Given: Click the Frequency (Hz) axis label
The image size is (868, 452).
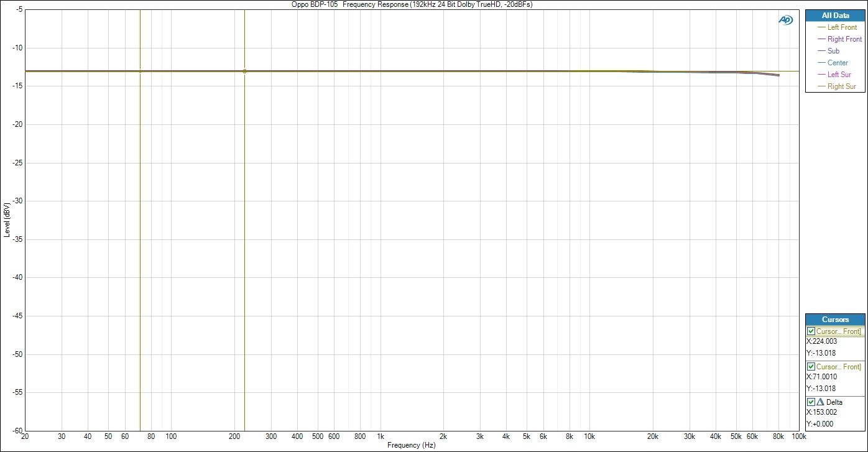Looking at the screenshot, I should coord(411,446).
